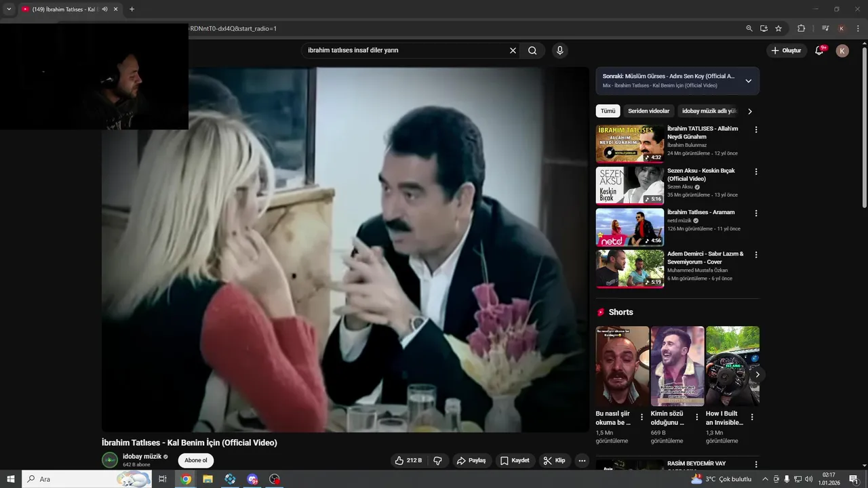Viewport: 868px width, 488px height.
Task: Show hidden system tray icons
Action: [765, 479]
